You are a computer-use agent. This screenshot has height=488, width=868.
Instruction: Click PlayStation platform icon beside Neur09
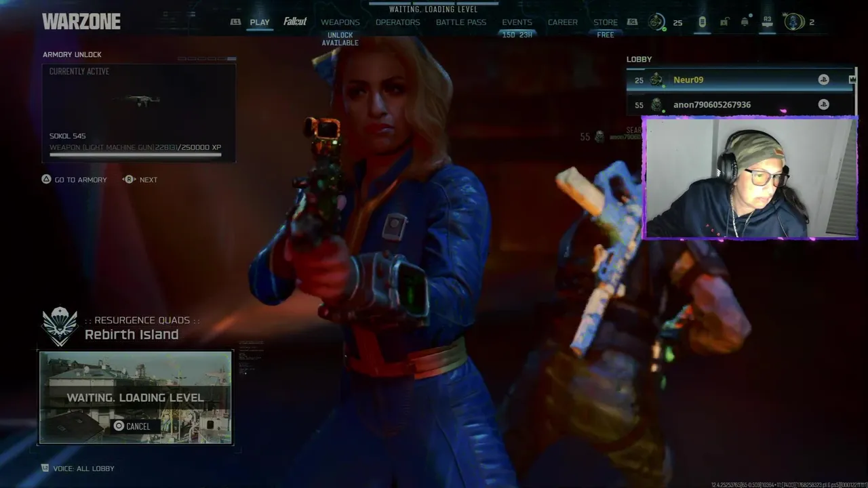pos(823,80)
